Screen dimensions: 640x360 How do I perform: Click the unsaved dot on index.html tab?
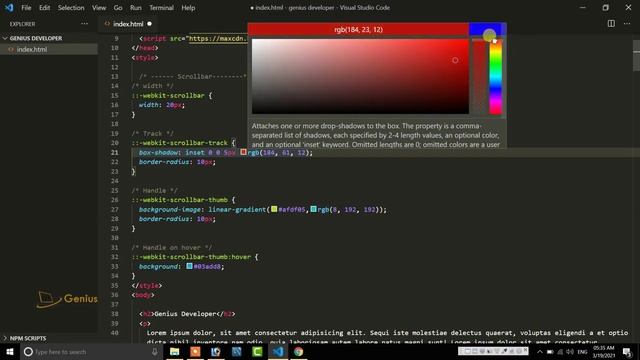pyautogui.click(x=149, y=24)
